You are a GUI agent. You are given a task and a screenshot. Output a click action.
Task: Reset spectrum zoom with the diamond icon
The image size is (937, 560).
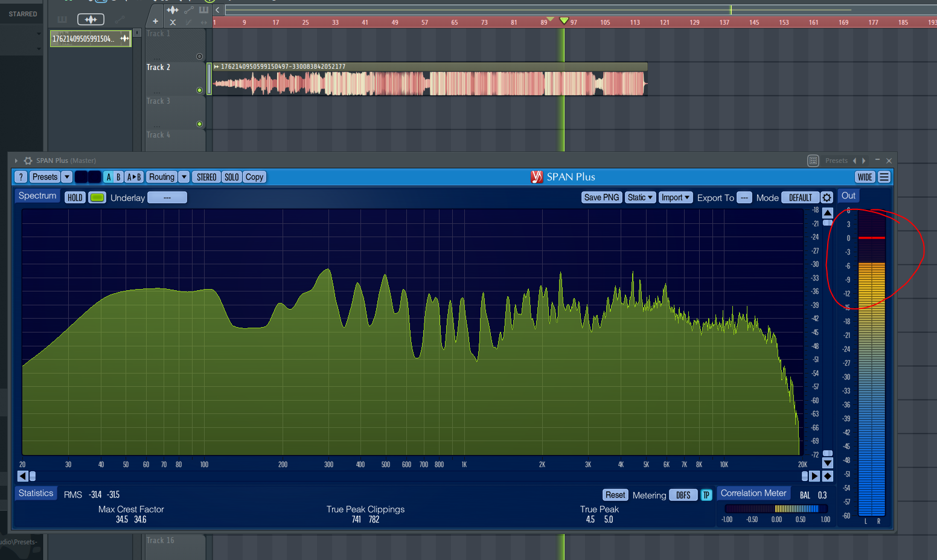828,476
